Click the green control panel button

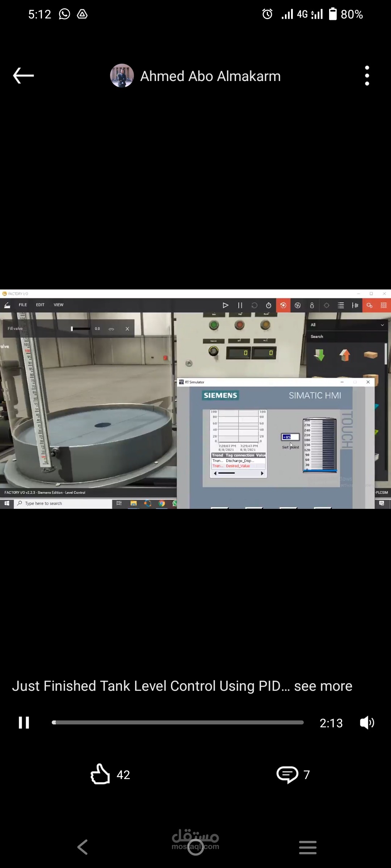point(214,325)
